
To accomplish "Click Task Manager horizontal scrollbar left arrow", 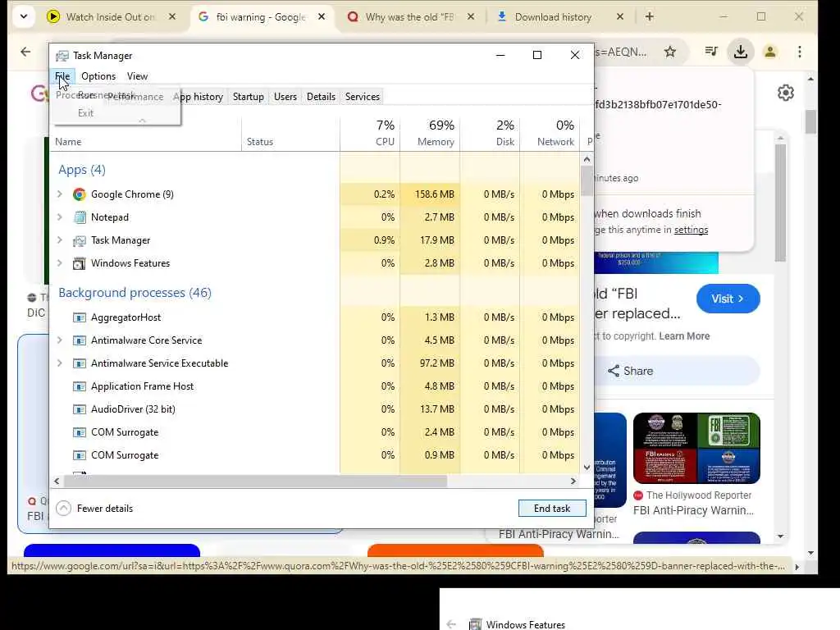I will [x=57, y=481].
